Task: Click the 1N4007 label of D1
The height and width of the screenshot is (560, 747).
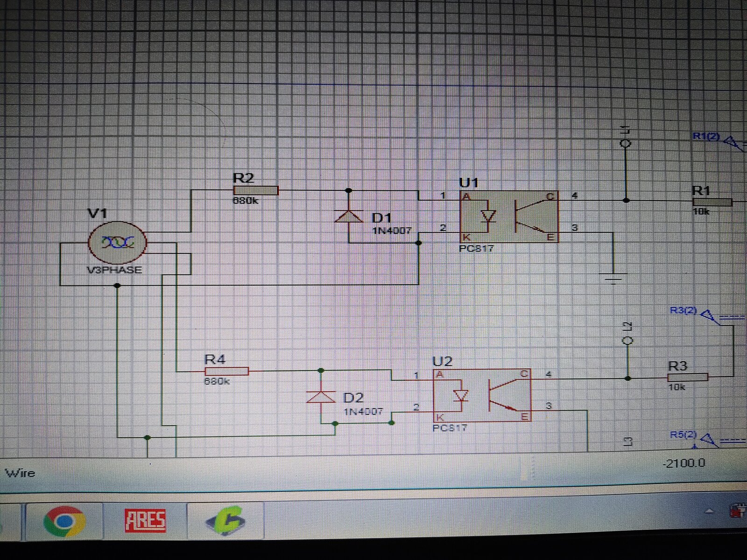Action: pyautogui.click(x=392, y=231)
